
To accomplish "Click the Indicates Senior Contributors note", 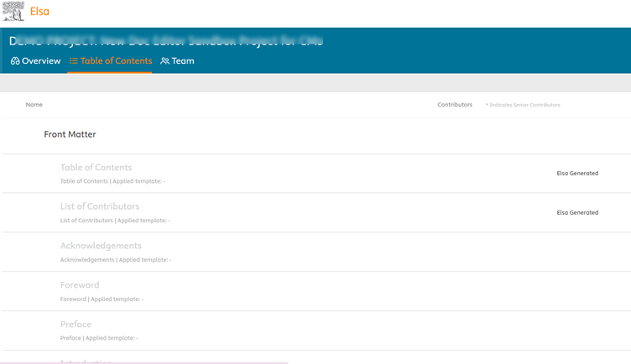I will [x=523, y=105].
